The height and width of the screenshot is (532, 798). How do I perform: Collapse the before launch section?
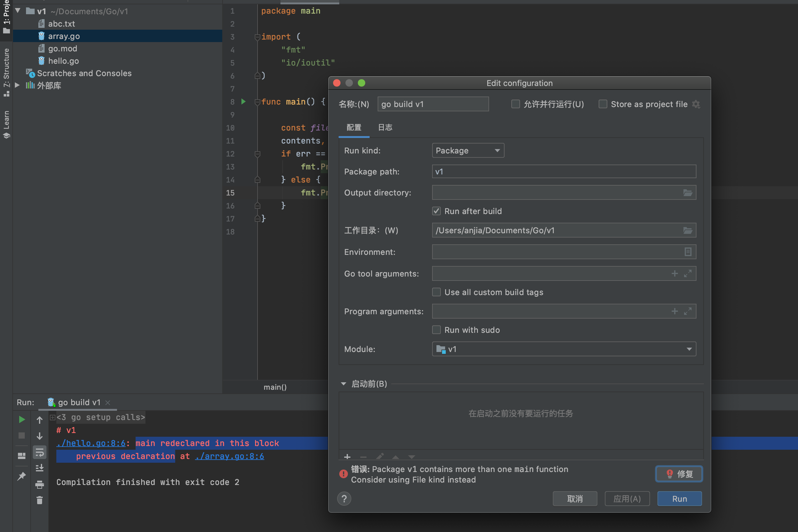click(x=343, y=384)
